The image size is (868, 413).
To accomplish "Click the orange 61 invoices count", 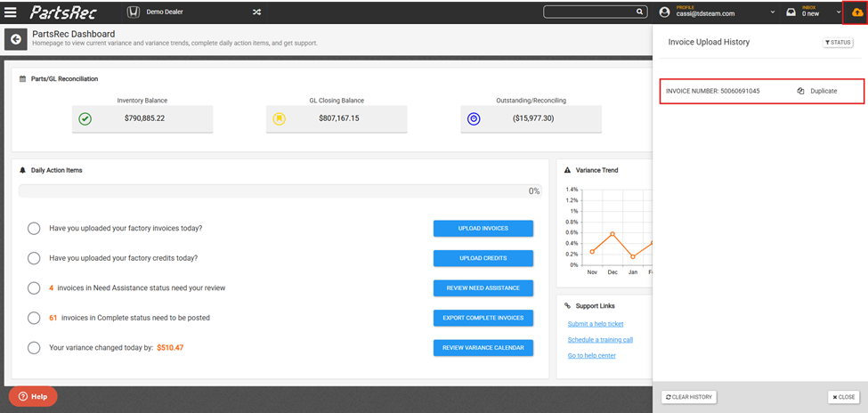I will point(53,318).
